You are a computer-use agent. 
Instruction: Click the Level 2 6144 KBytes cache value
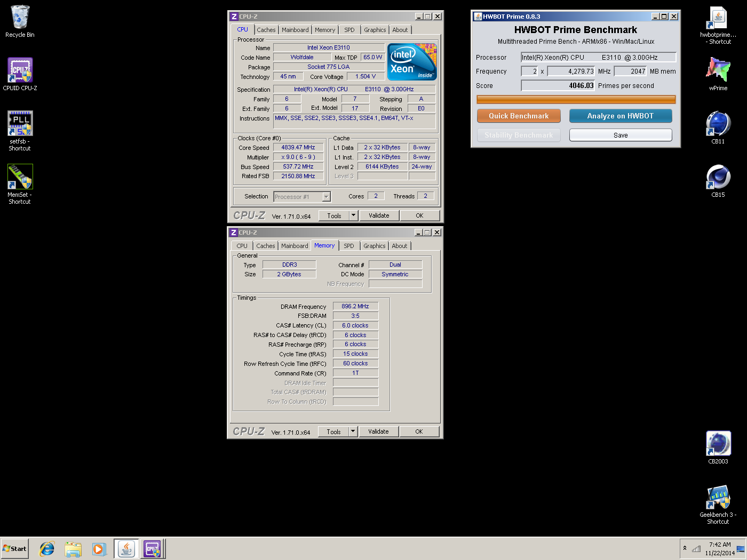pos(382,166)
